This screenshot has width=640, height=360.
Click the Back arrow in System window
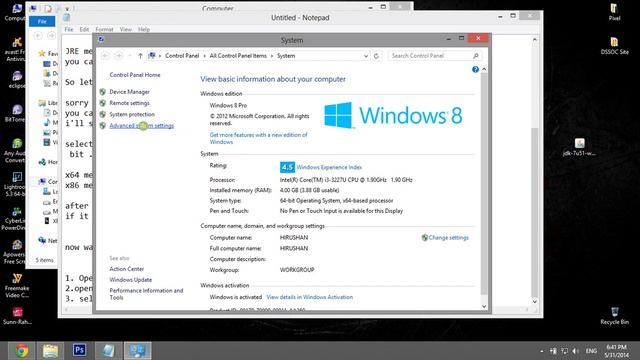105,56
